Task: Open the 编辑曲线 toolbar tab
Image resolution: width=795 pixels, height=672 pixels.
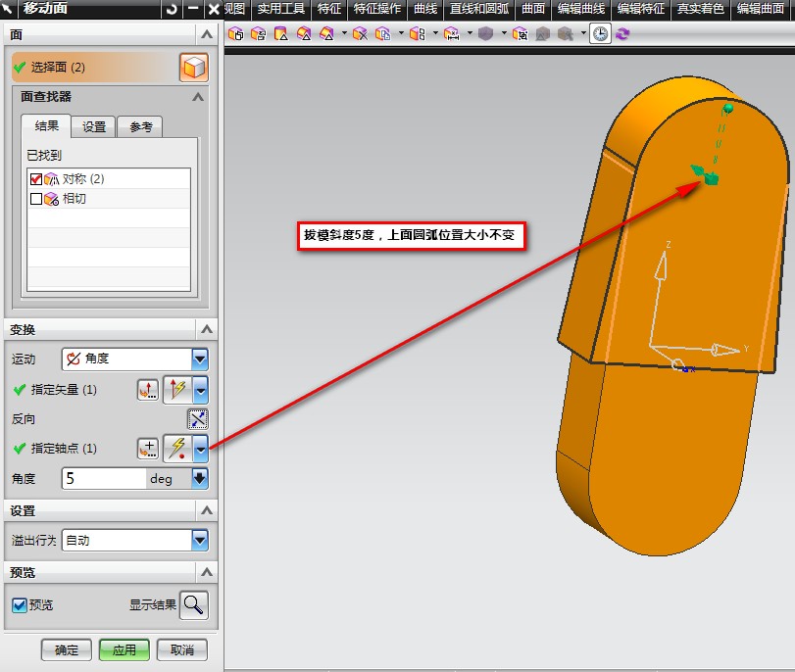Action: [581, 9]
